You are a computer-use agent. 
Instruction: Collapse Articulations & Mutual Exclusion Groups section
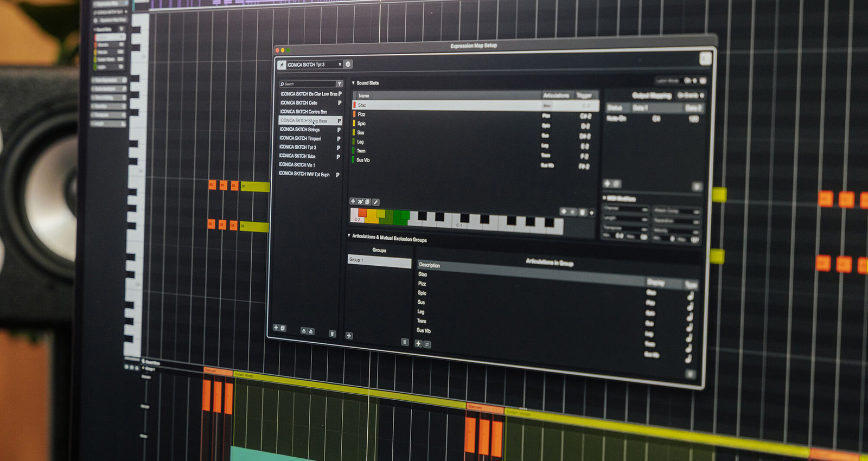(349, 236)
